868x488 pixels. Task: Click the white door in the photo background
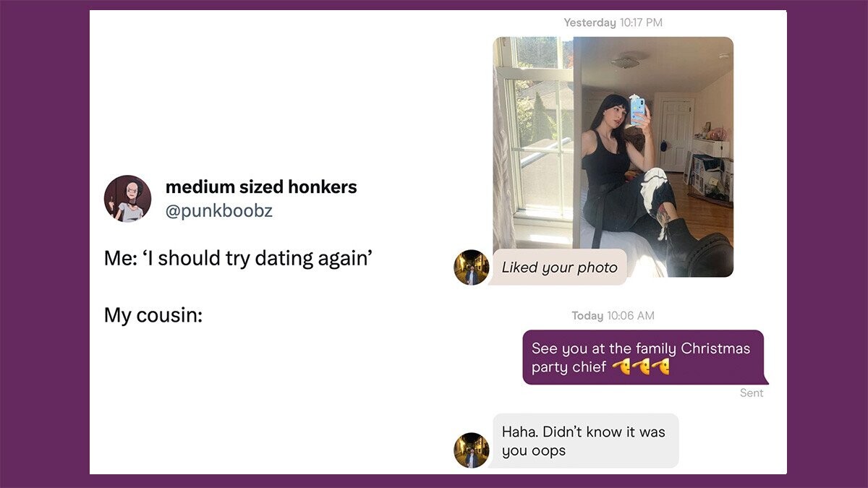[x=676, y=135]
